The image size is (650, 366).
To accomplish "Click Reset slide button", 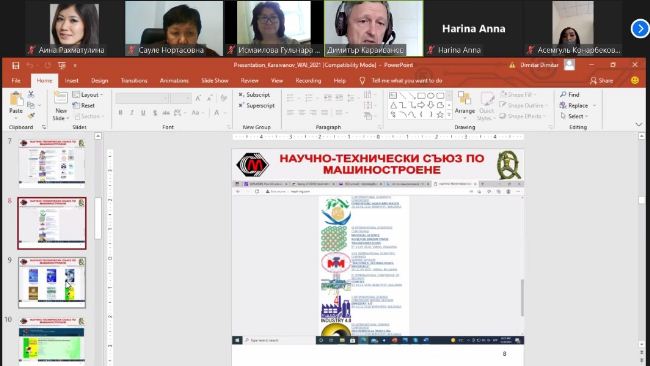I will [x=84, y=106].
